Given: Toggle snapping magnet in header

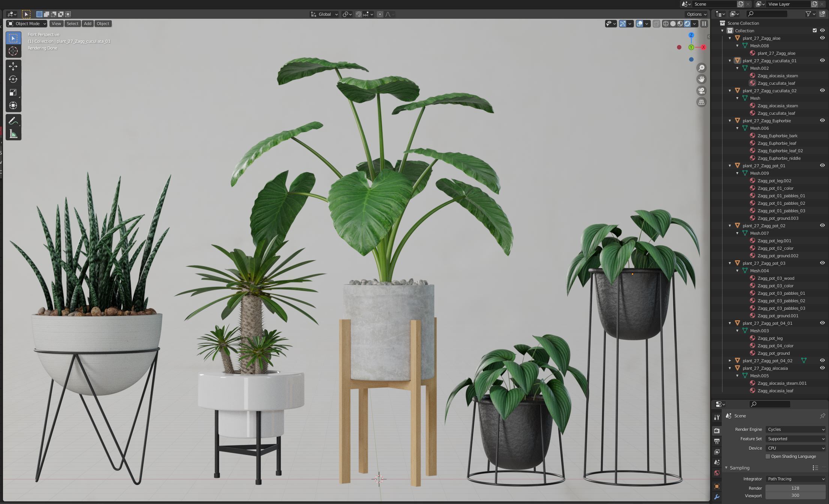Looking at the screenshot, I should [x=358, y=14].
